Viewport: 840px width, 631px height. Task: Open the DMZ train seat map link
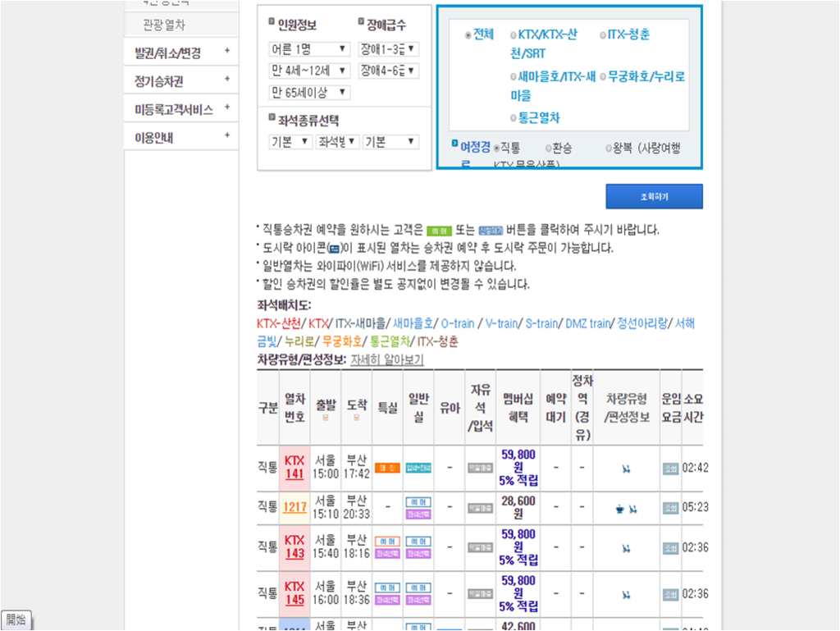pyautogui.click(x=587, y=323)
